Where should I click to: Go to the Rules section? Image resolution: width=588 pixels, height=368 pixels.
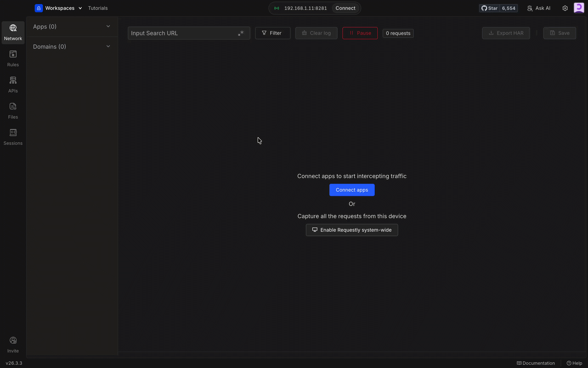tap(13, 59)
